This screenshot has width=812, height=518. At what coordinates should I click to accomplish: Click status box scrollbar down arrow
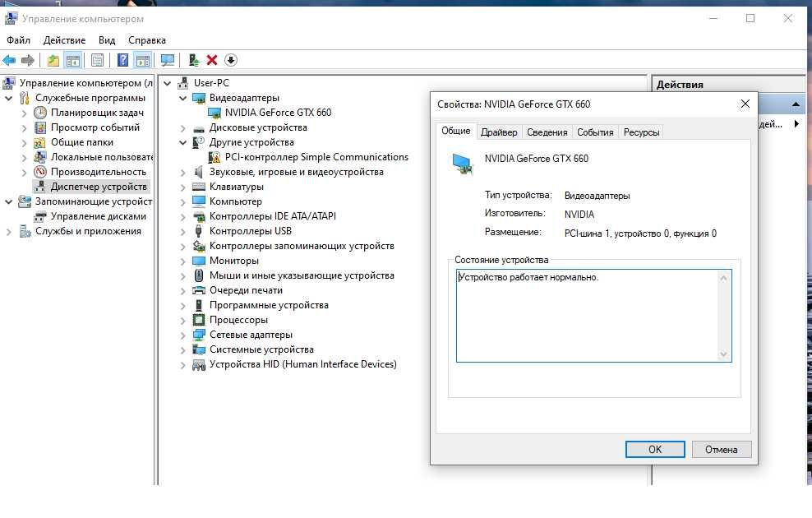pos(723,354)
